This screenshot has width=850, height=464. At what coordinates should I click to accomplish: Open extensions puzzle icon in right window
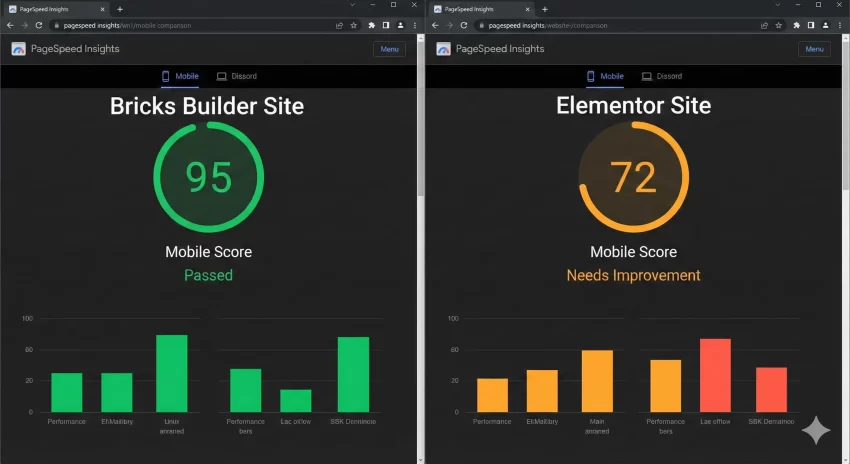coord(796,25)
